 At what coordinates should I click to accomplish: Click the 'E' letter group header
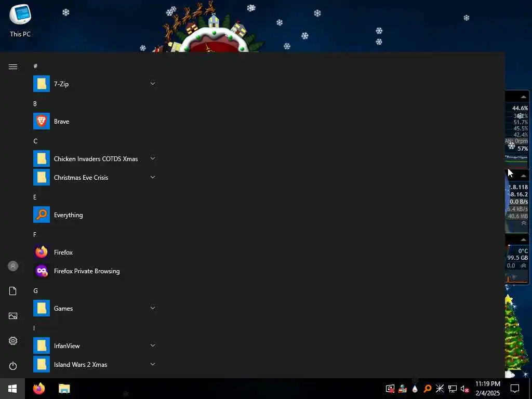[35, 197]
